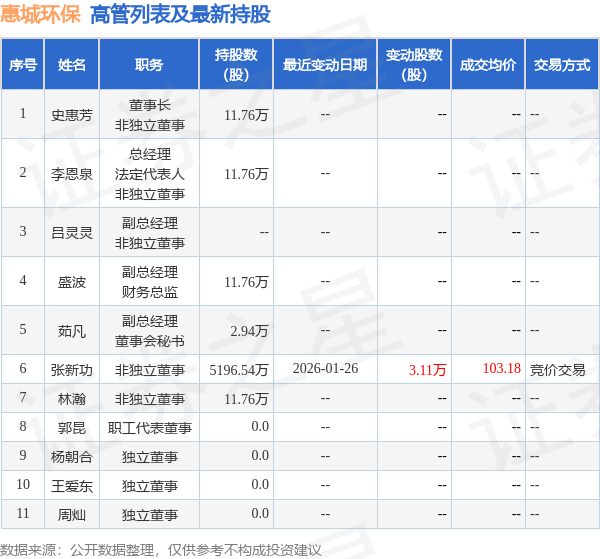
Task: Click the date 2026-01-26
Action: 325,368
